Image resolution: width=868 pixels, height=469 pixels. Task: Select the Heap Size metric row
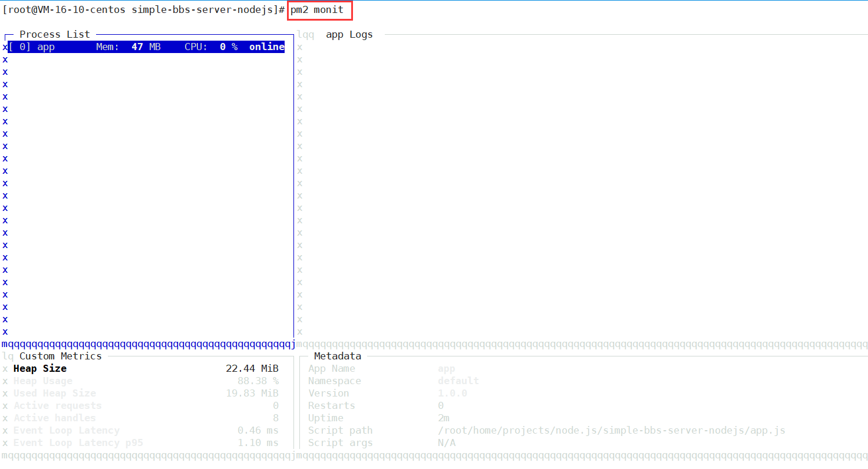[146, 368]
